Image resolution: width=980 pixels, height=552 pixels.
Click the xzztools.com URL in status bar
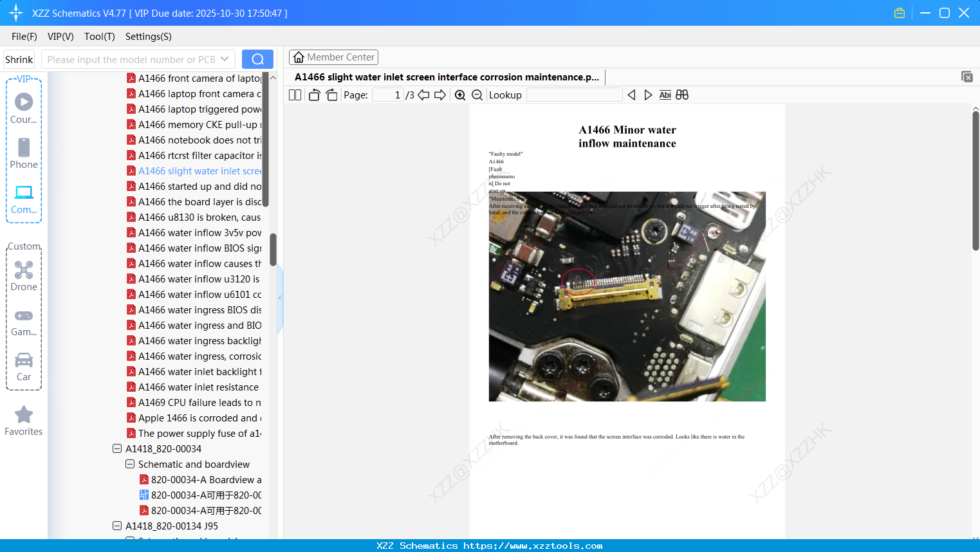(533, 546)
